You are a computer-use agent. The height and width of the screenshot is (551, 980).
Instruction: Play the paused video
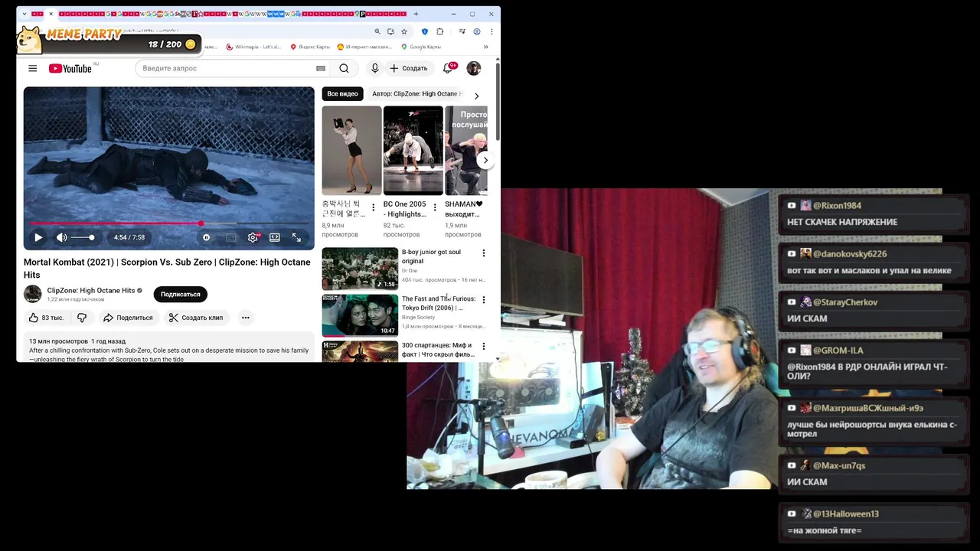(38, 237)
